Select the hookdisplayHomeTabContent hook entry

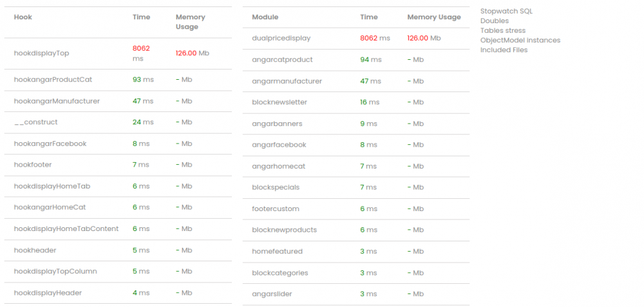(66, 229)
